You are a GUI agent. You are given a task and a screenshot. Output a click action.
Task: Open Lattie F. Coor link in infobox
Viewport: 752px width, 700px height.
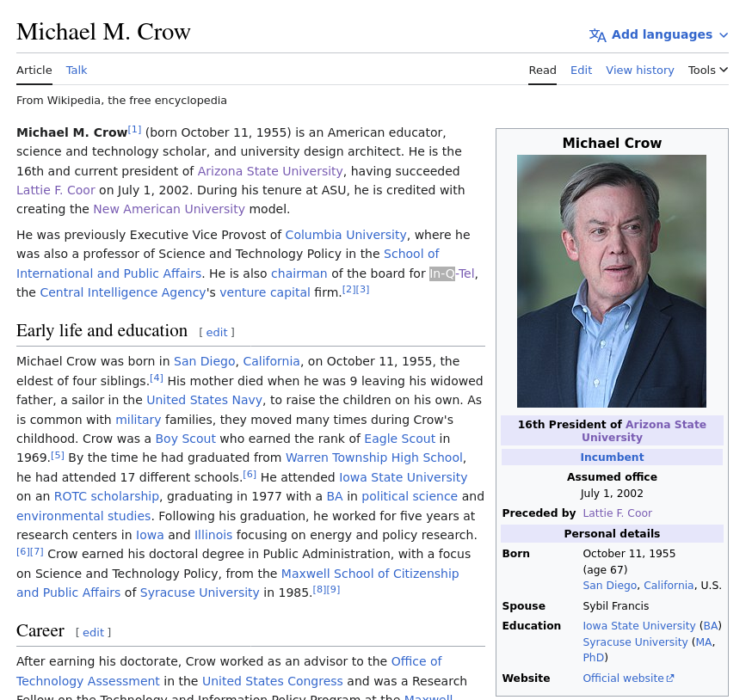click(x=617, y=513)
